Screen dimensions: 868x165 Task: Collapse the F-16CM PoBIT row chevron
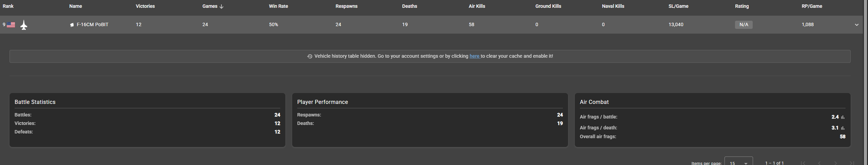856,25
